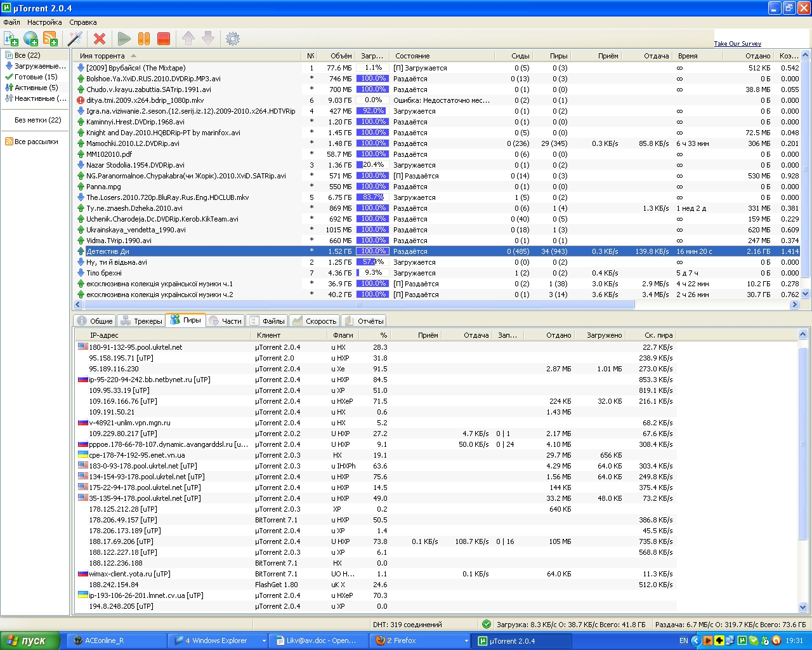Screen dimensions: 812x650
Task: Click the Состояние column header
Action: (x=441, y=56)
